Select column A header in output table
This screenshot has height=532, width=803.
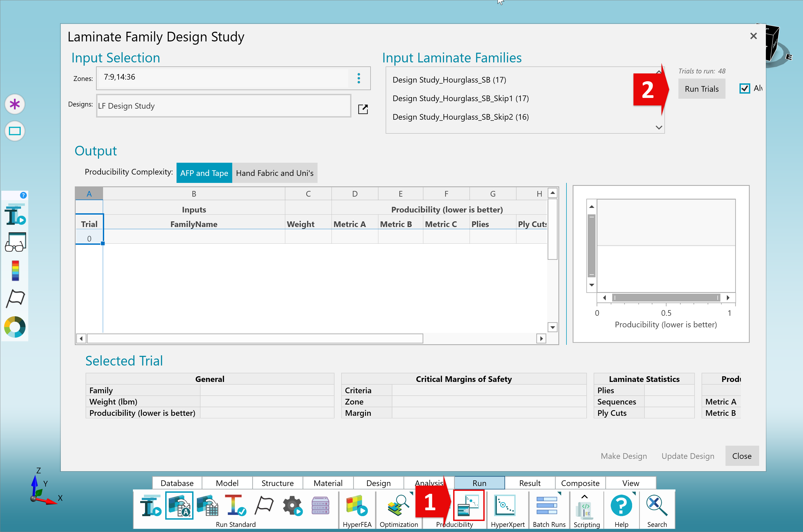[x=89, y=193]
